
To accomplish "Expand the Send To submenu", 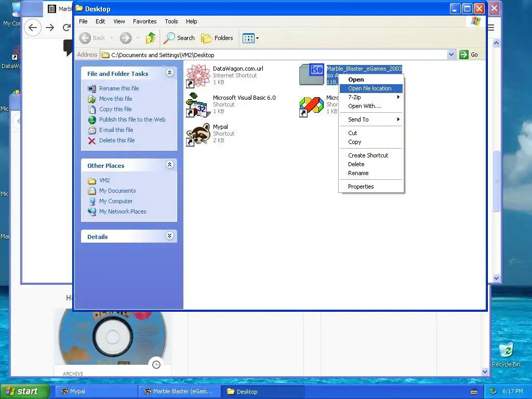I will tap(371, 119).
